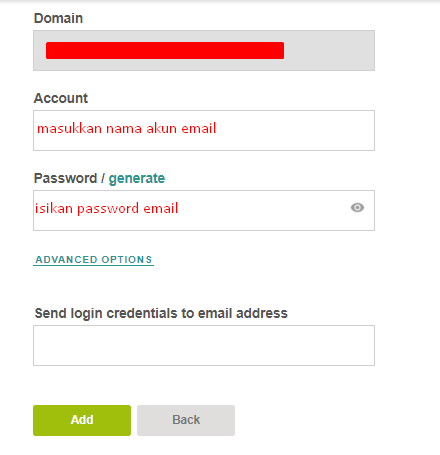Click the red redaction bar in Domain

click(165, 50)
